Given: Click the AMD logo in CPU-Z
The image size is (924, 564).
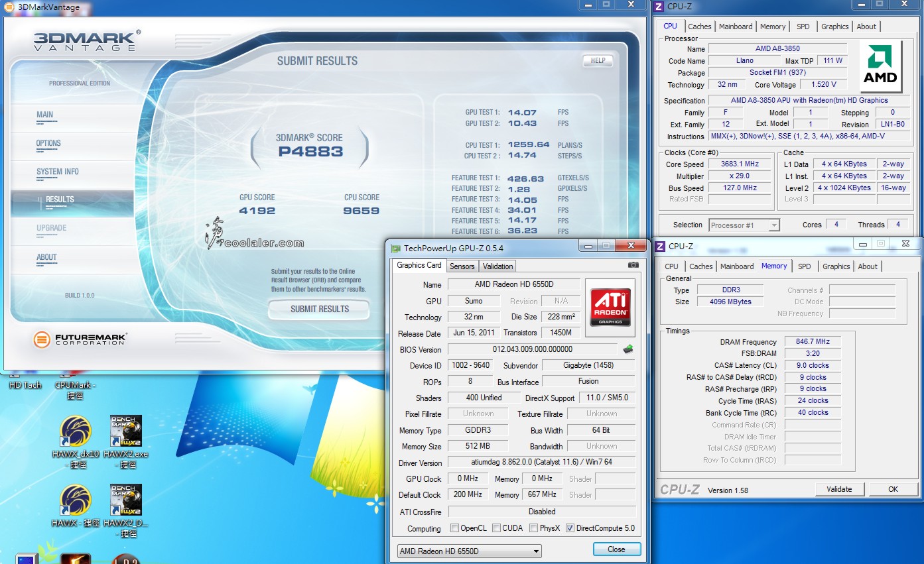Looking at the screenshot, I should pyautogui.click(x=880, y=66).
